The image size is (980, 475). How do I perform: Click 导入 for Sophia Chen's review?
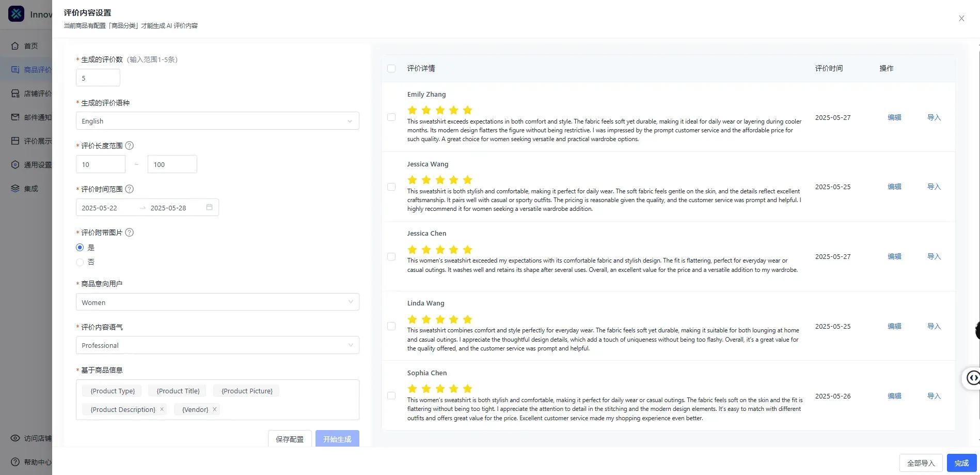934,396
